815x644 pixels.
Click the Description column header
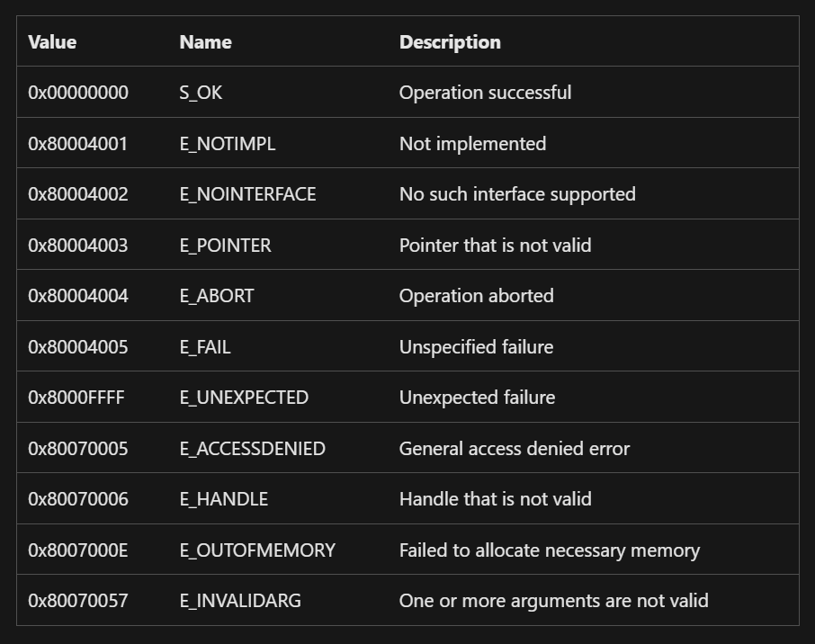(450, 42)
